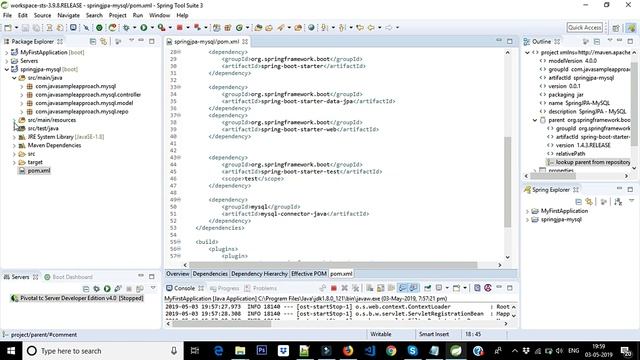Viewport: 640px width, 360px height.
Task: Toggle Show Console on Standard Out change
Action: tap(403, 288)
